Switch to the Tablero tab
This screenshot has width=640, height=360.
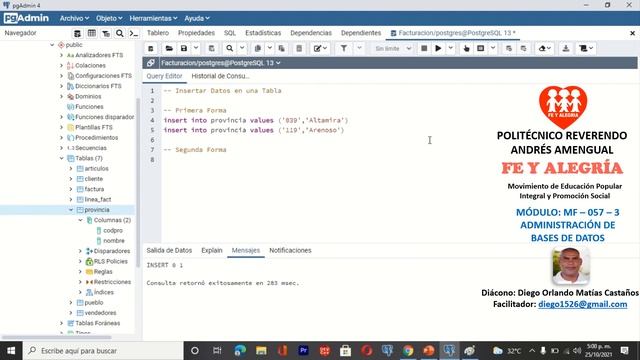(158, 33)
